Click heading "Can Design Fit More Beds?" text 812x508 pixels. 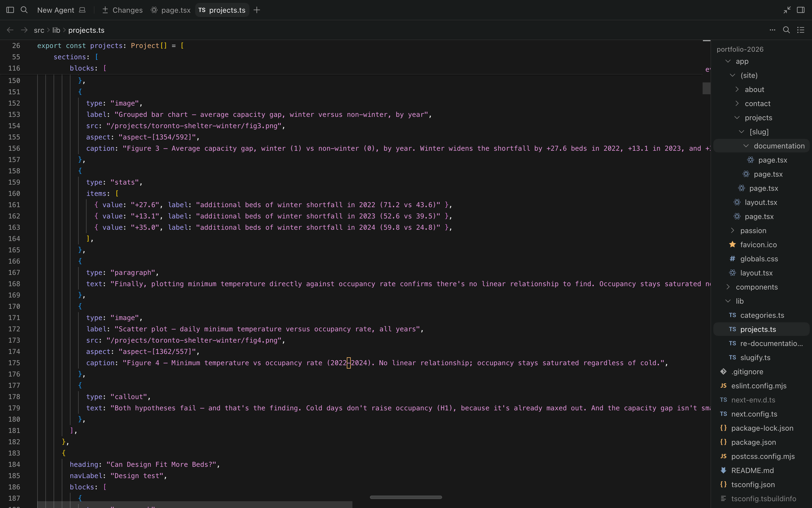click(x=161, y=465)
